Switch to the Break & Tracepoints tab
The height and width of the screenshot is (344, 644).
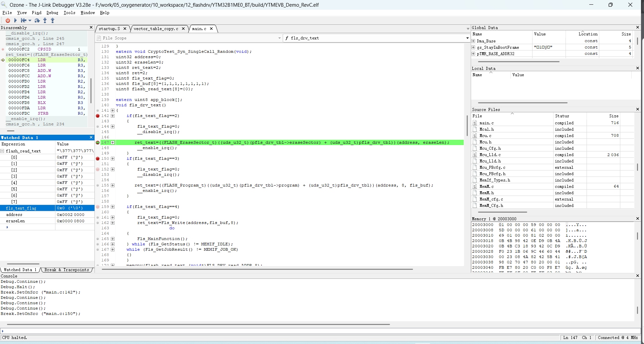point(67,270)
